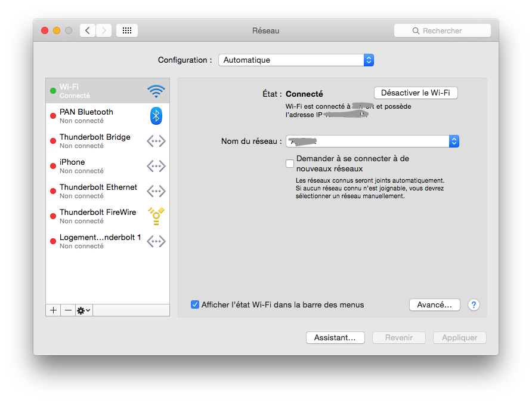Launch the Assistant… button
This screenshot has height=403, width=532.
[335, 338]
